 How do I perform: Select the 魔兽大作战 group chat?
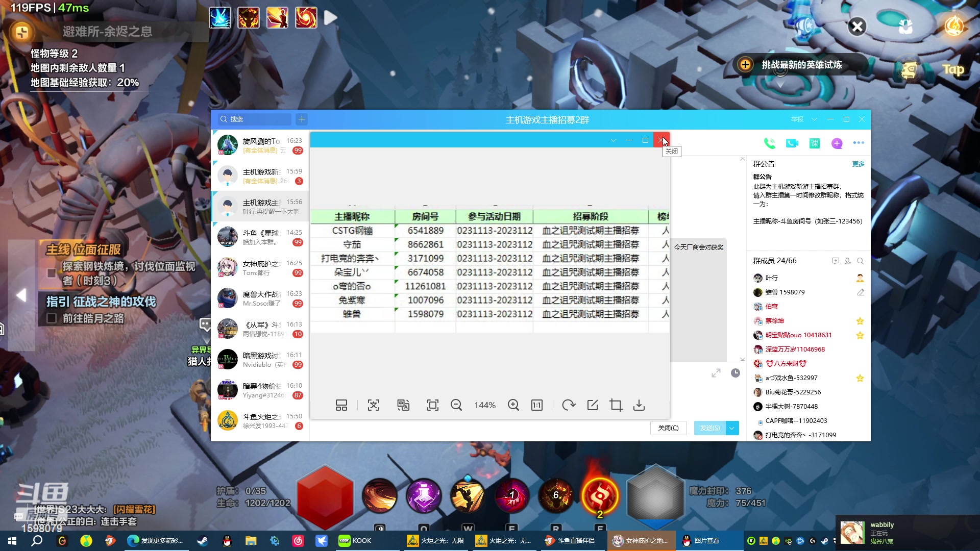(x=260, y=298)
